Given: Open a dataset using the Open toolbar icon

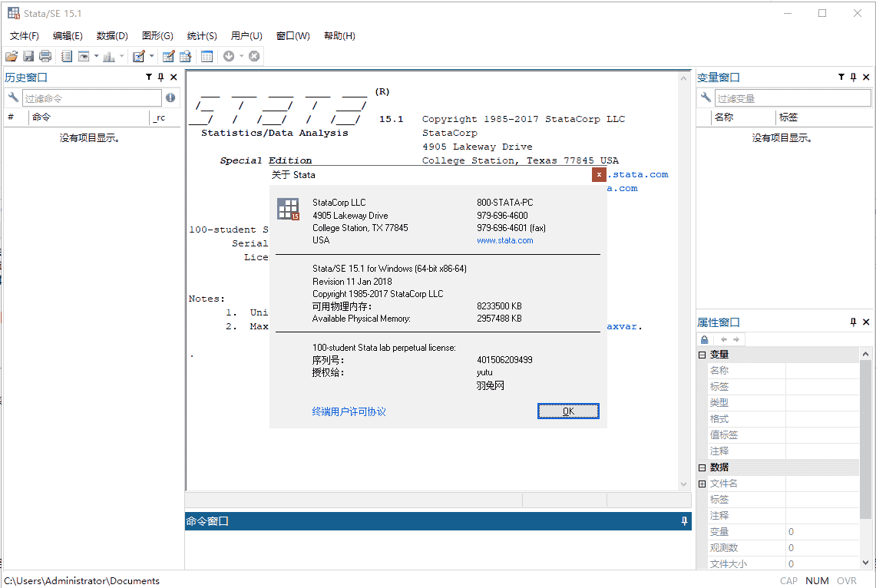Looking at the screenshot, I should tap(12, 55).
